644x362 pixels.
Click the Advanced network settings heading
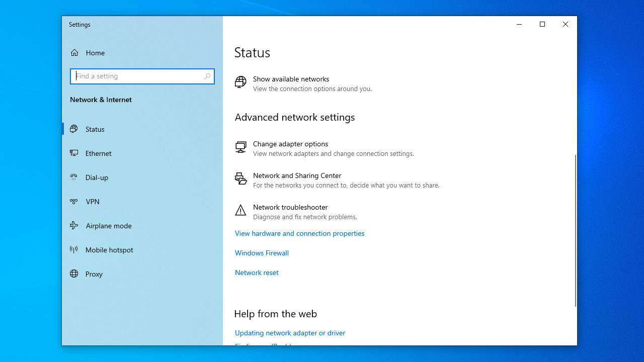pyautogui.click(x=295, y=117)
